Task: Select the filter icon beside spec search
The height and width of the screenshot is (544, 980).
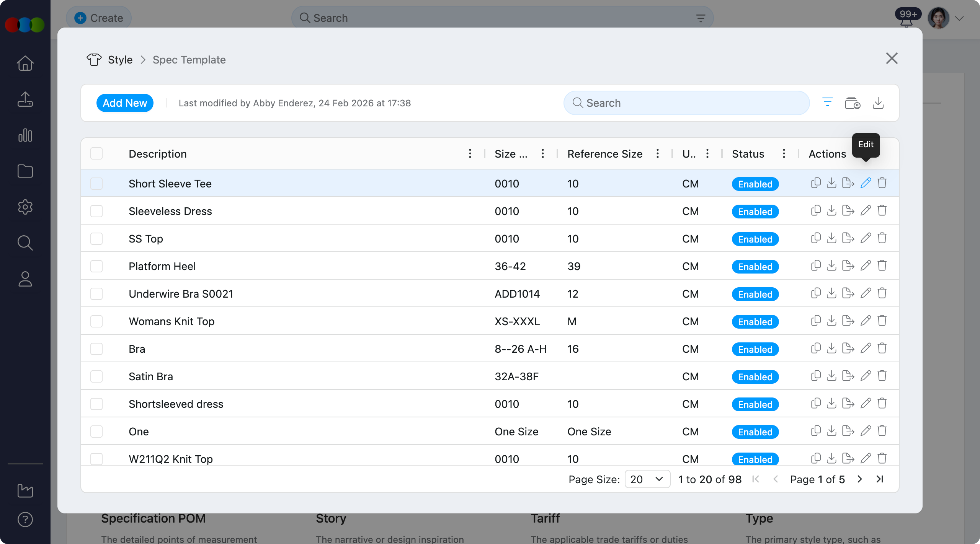Action: [x=828, y=103]
